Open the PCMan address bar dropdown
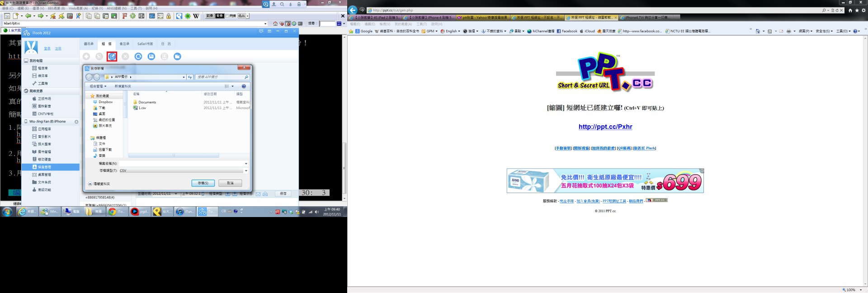The image size is (868, 293). pos(265,24)
